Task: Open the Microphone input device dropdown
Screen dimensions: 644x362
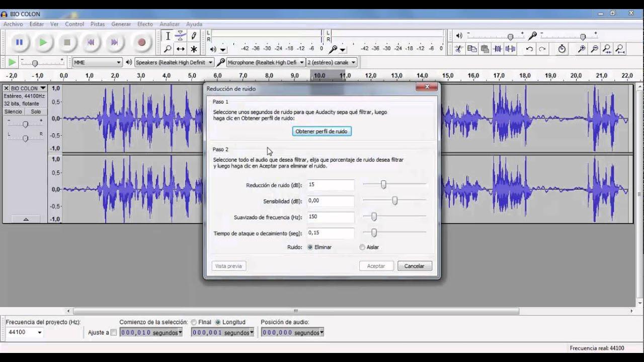Action: 266,62
